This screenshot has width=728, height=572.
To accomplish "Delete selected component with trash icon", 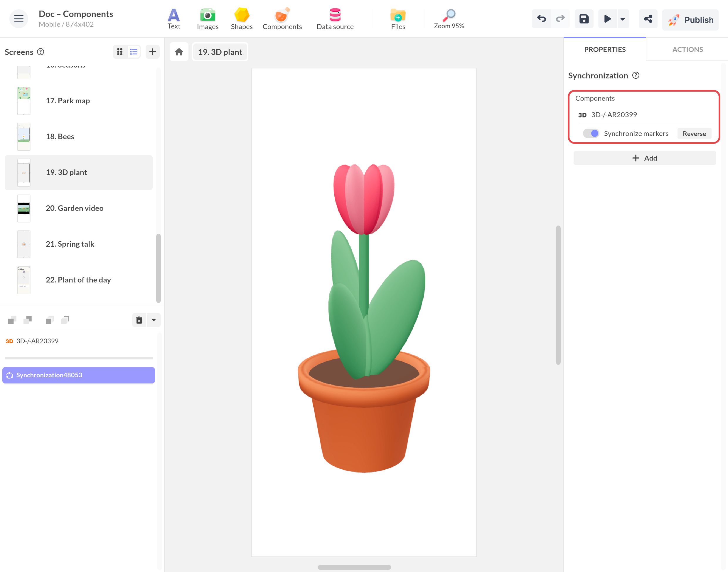I will click(139, 320).
